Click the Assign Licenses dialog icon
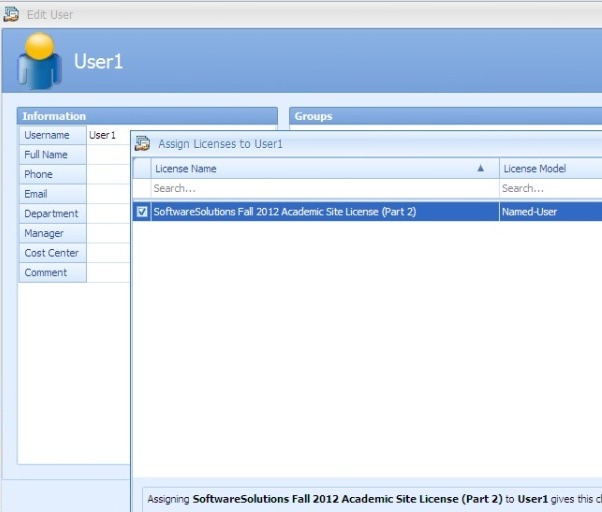Viewport: 602px width, 512px height. (x=142, y=144)
